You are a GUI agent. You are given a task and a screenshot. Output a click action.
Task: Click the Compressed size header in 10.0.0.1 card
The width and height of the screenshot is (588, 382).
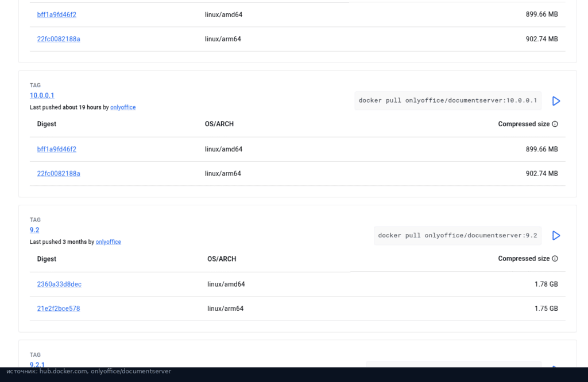pos(524,124)
